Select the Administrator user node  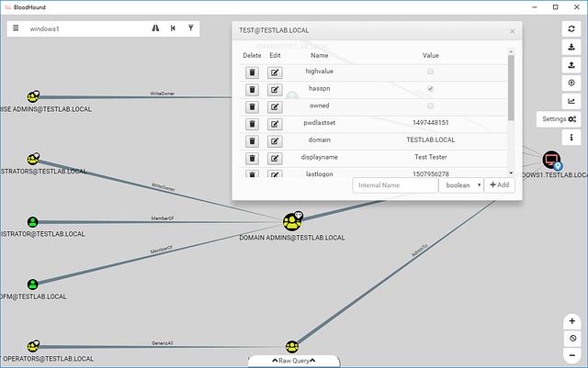[33, 222]
